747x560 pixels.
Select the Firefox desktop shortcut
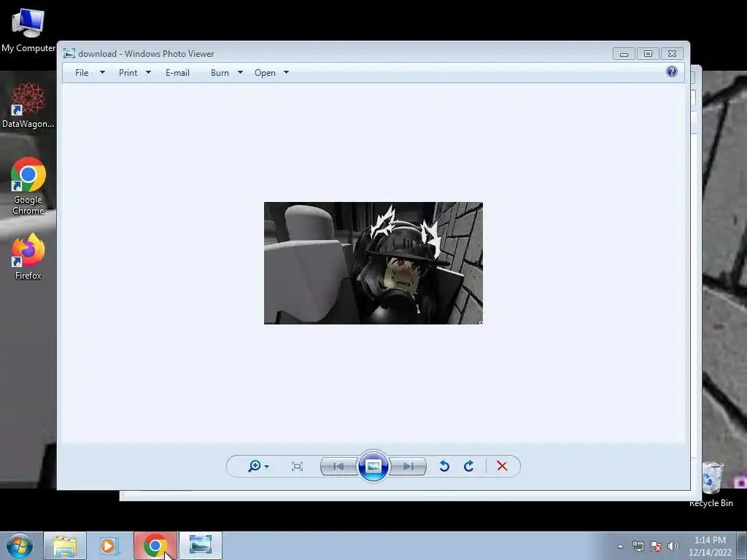click(x=28, y=256)
